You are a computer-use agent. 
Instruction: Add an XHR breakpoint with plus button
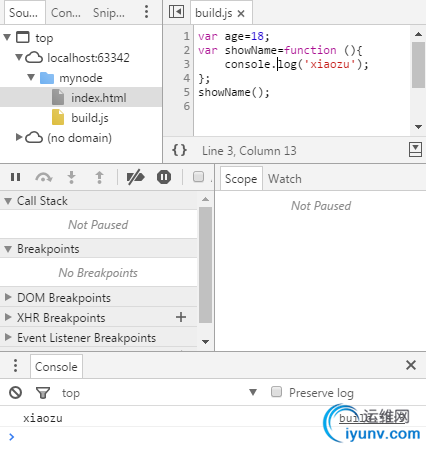click(181, 317)
